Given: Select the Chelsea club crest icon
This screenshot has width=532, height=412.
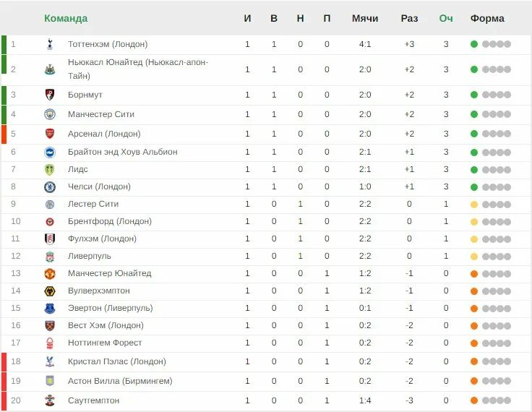Looking at the screenshot, I should tap(50, 187).
